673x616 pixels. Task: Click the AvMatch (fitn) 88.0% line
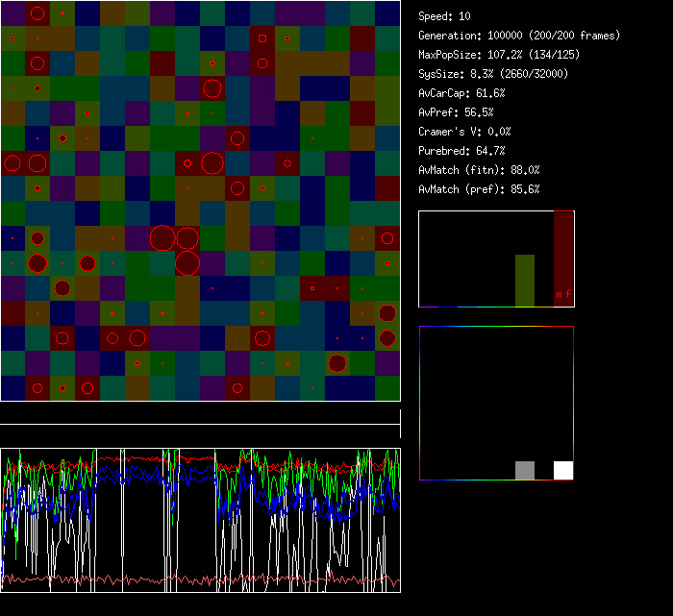tap(480, 170)
